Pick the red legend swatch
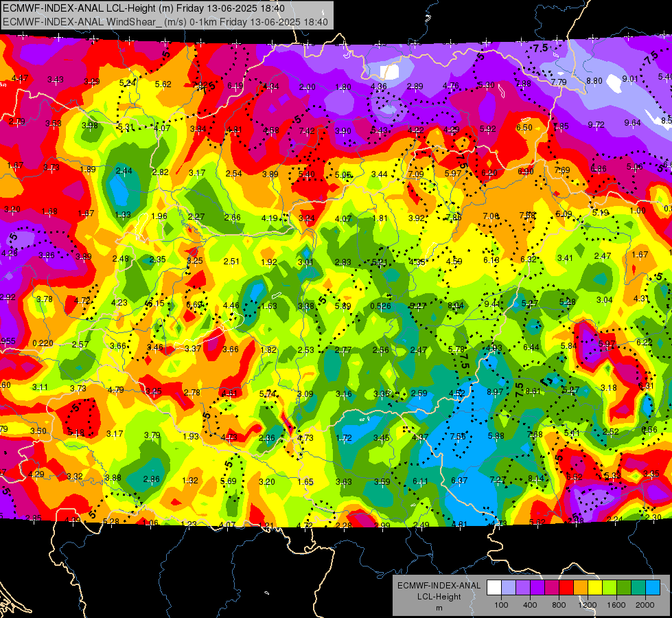The image size is (672, 618). point(566,588)
